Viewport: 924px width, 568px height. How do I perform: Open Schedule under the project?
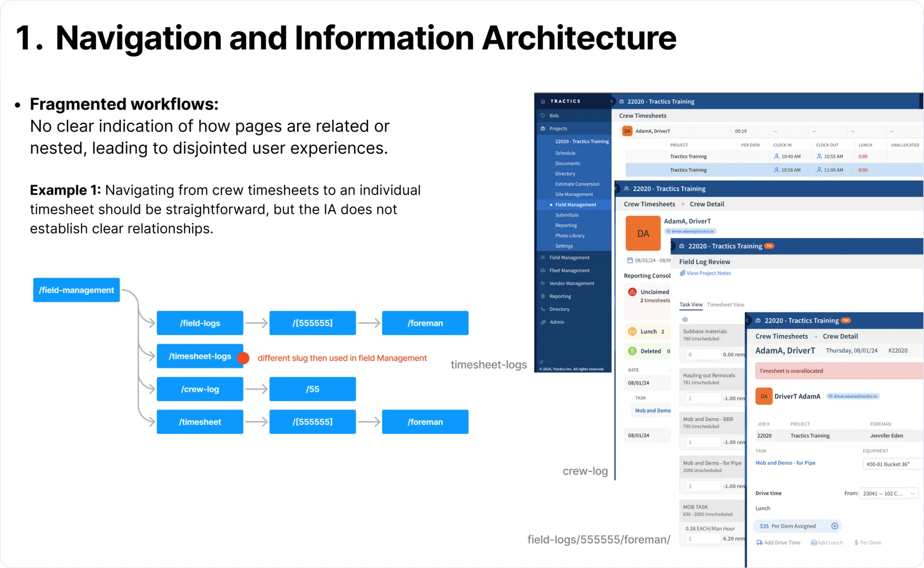click(x=565, y=153)
